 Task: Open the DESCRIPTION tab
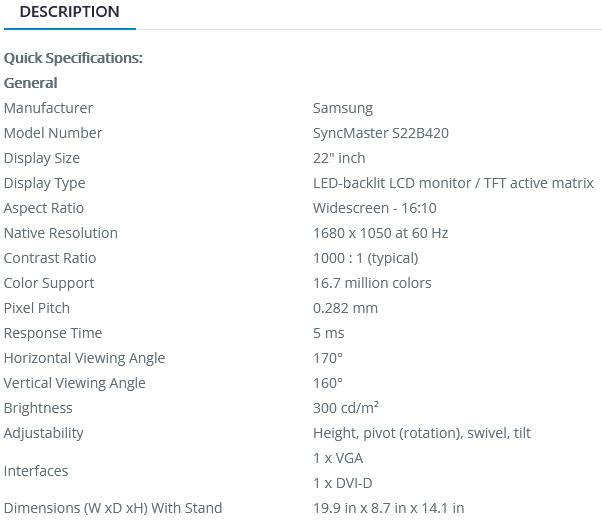pos(69,12)
